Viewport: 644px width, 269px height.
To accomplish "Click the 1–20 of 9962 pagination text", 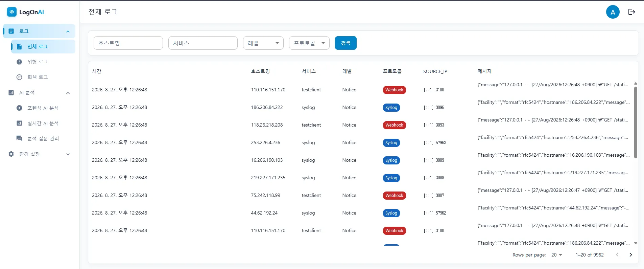I will click(x=590, y=255).
